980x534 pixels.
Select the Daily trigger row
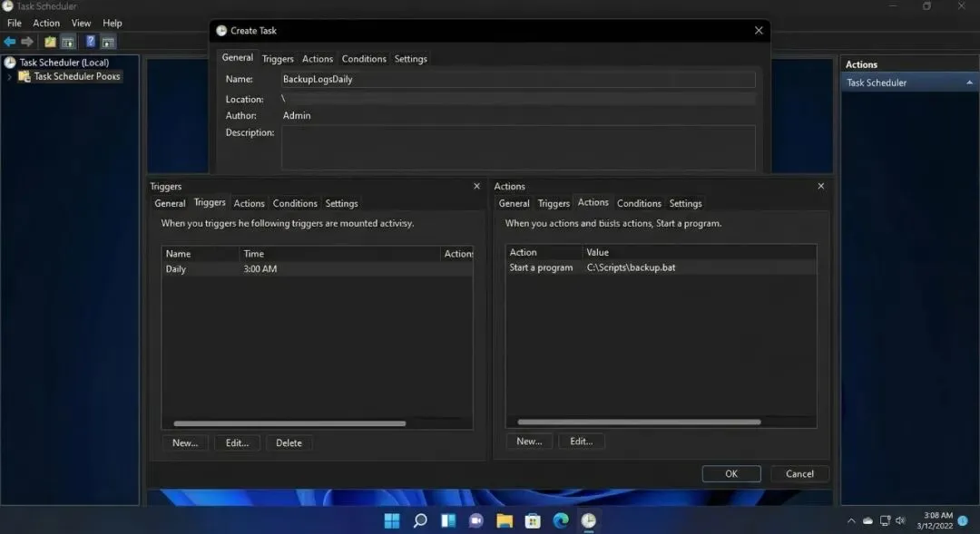(x=317, y=269)
